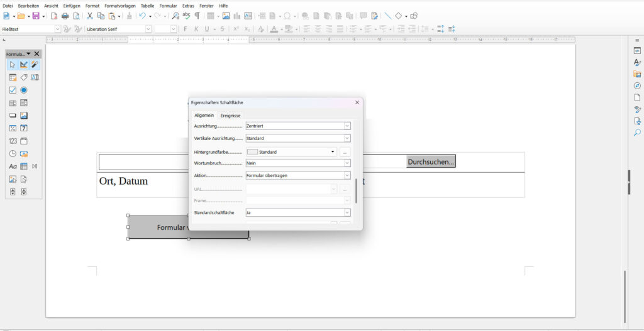Add a time field control
644x331 pixels.
(13, 153)
